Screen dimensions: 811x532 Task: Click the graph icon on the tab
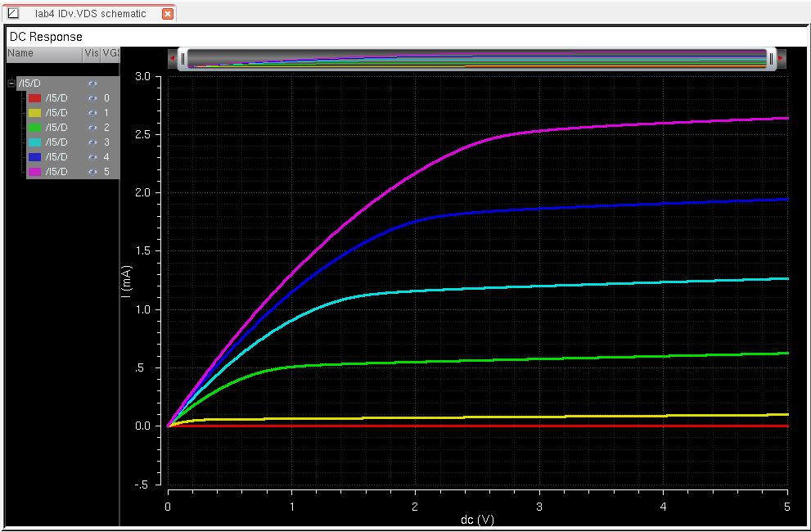(x=13, y=14)
